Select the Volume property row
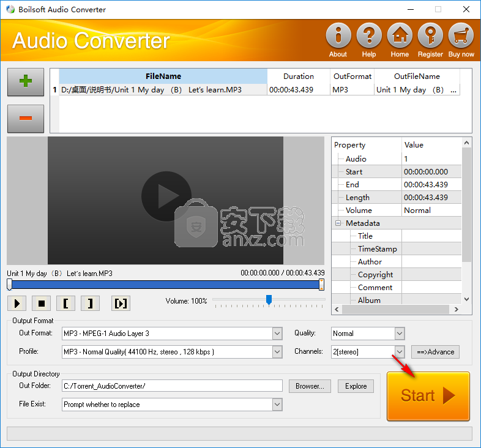The image size is (481, 448). pos(397,210)
